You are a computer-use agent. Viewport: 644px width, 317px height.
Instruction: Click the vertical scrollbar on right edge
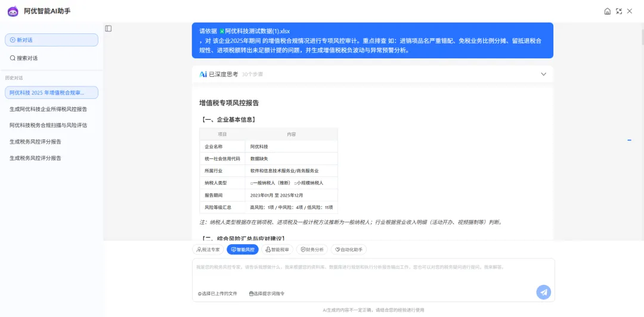pyautogui.click(x=642, y=37)
